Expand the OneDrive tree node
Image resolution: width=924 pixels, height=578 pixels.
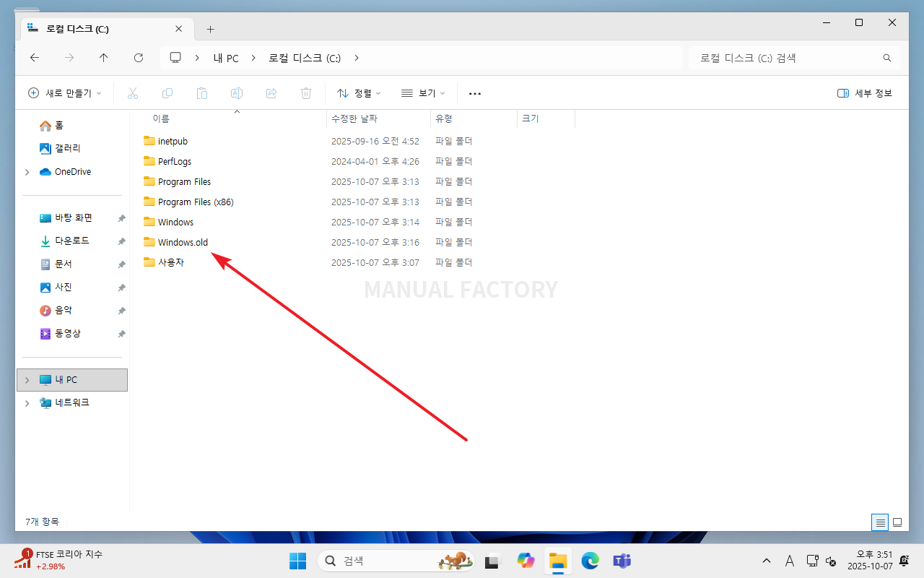coord(27,172)
